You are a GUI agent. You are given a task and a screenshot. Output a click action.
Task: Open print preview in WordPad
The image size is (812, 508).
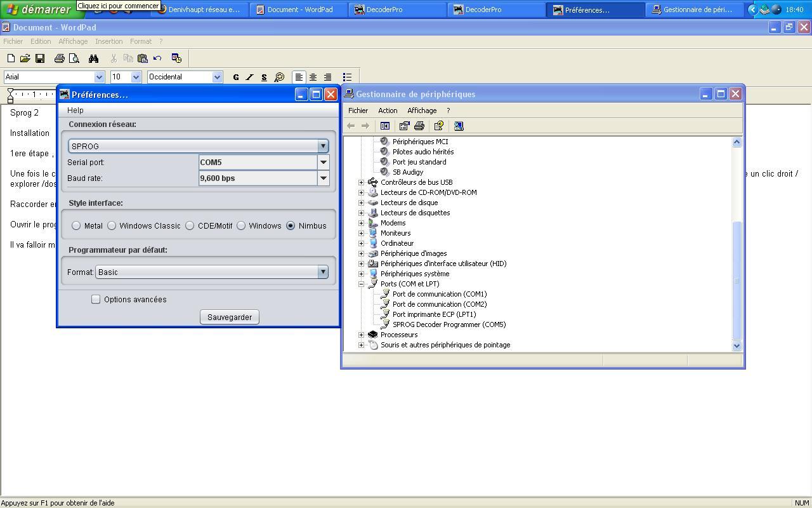pyautogui.click(x=74, y=58)
